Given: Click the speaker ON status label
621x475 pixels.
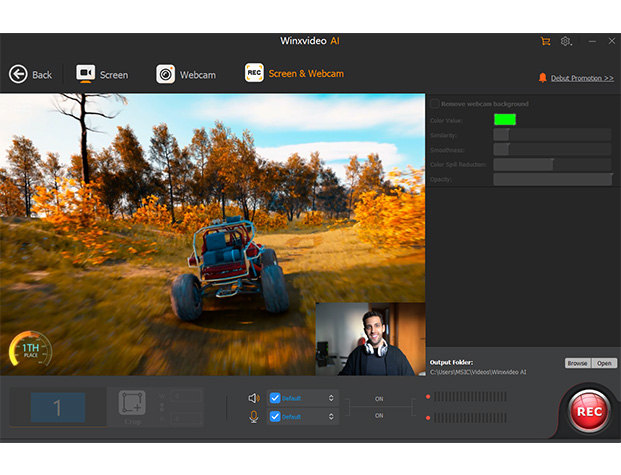Looking at the screenshot, I should [x=379, y=399].
